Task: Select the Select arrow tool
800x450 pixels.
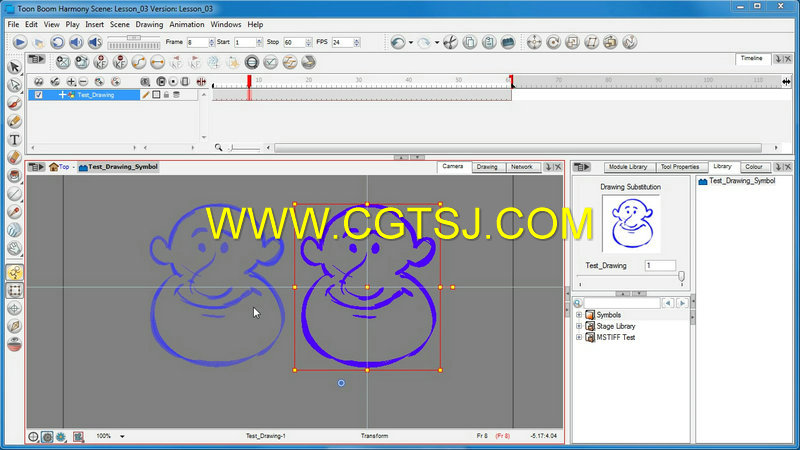Action: (15, 67)
